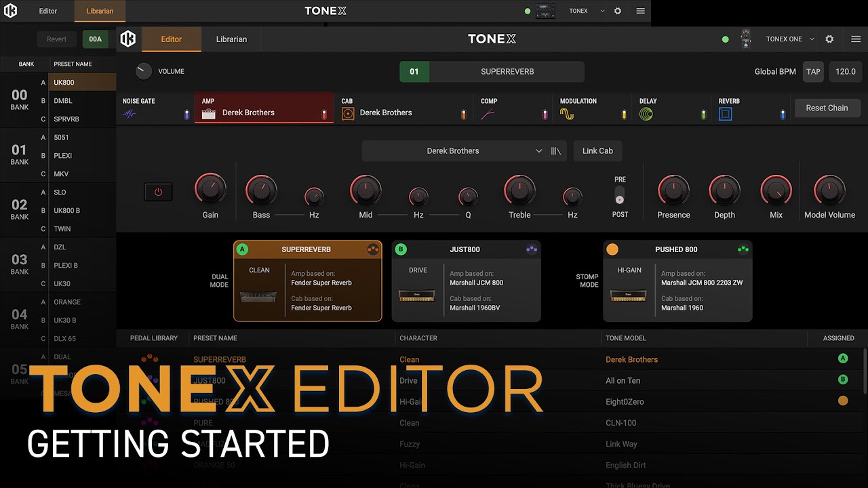The image size is (868, 488).
Task: Toggle the PRE/POST EQ switch
Action: tap(619, 197)
